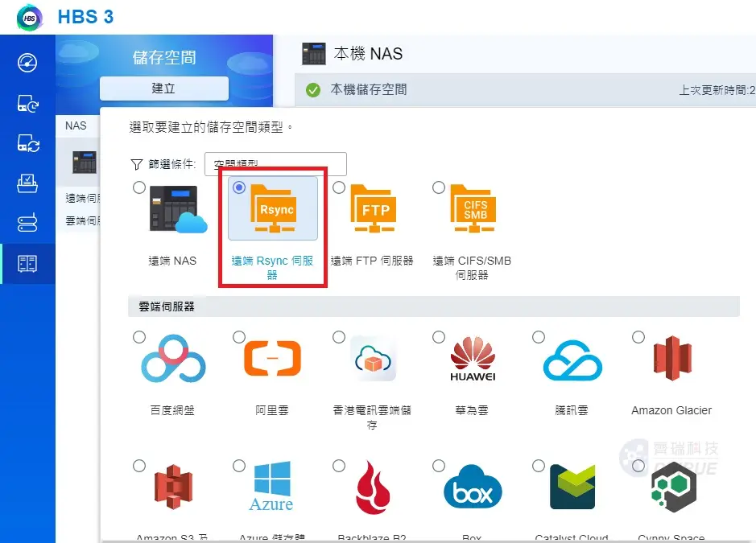This screenshot has width=756, height=543.
Task: Click the Amazon Glacier icon
Action: click(672, 359)
